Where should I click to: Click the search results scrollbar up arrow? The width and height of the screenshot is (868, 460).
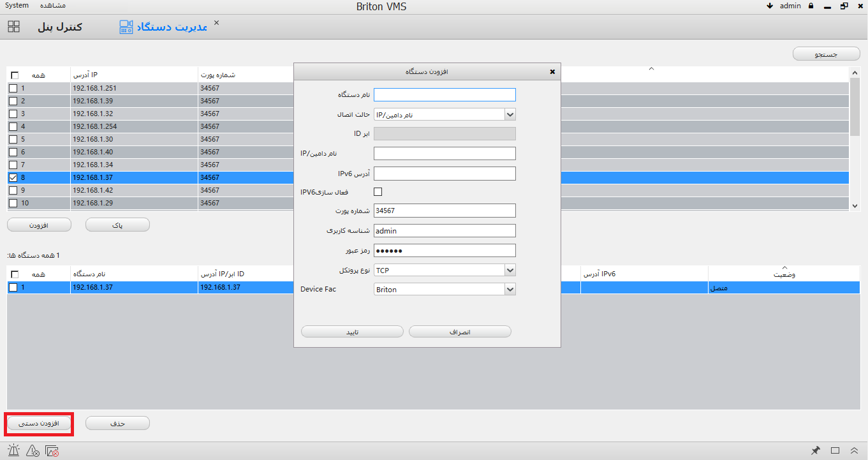(x=855, y=73)
